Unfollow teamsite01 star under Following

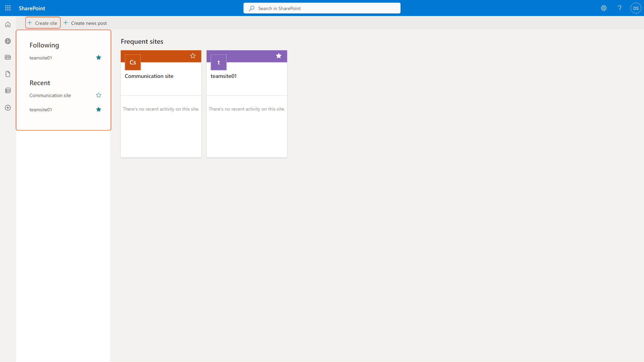(x=98, y=58)
